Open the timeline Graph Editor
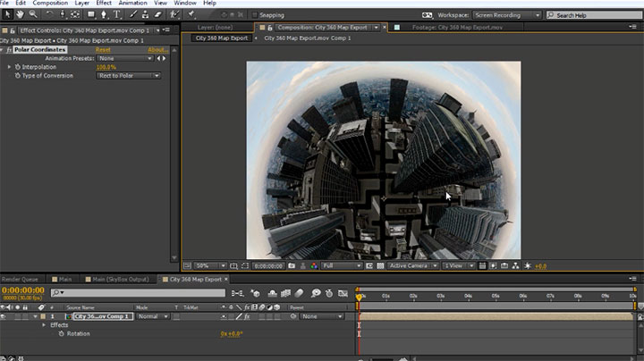This screenshot has height=361, width=644. (343, 293)
